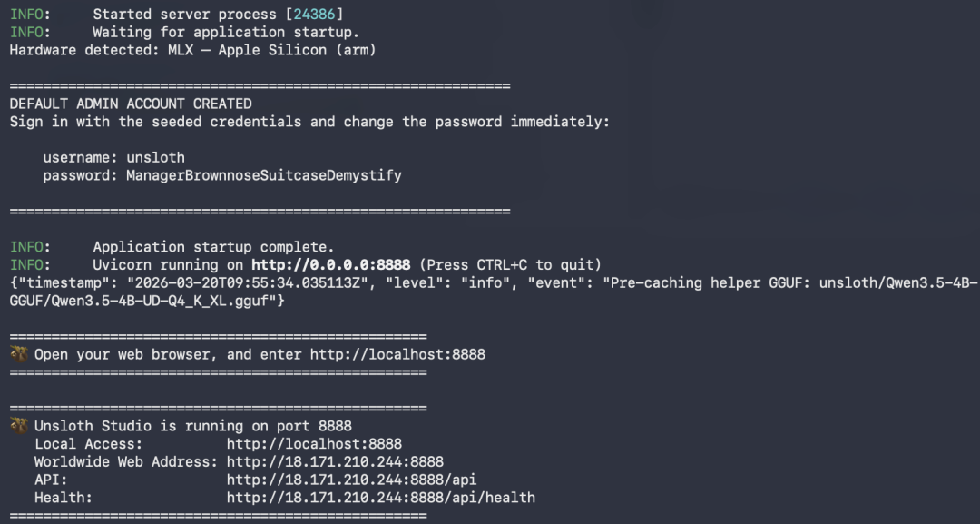This screenshot has height=524, width=980.
Task: Click the "Sign in with the seeded credentials" line
Action: click(x=309, y=122)
